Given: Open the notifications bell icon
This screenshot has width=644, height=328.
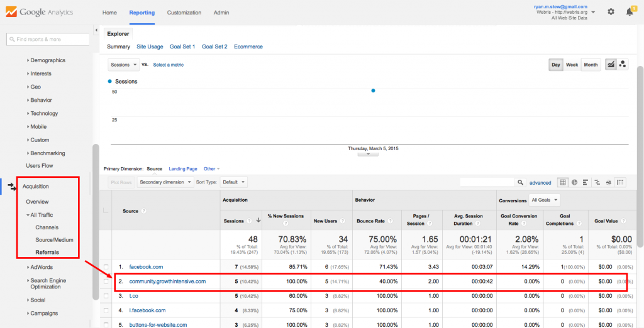Looking at the screenshot, I should (x=630, y=12).
